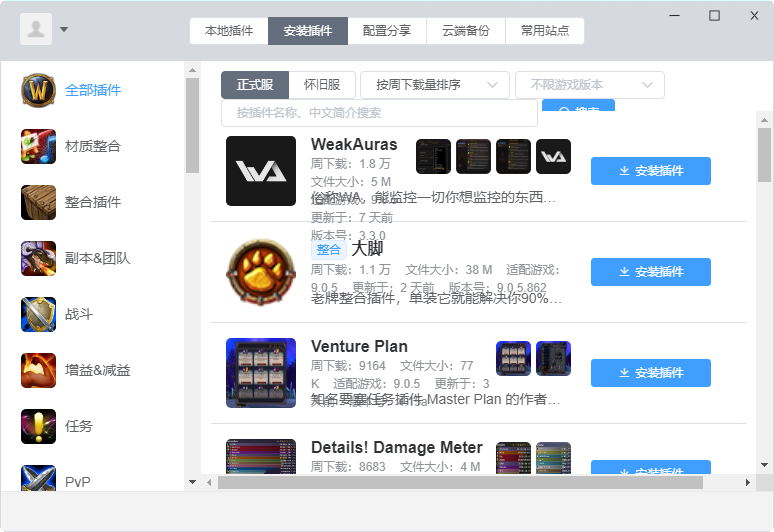Viewport: 774px width, 532px height.
Task: Select the 任务 category label
Action: (x=78, y=426)
